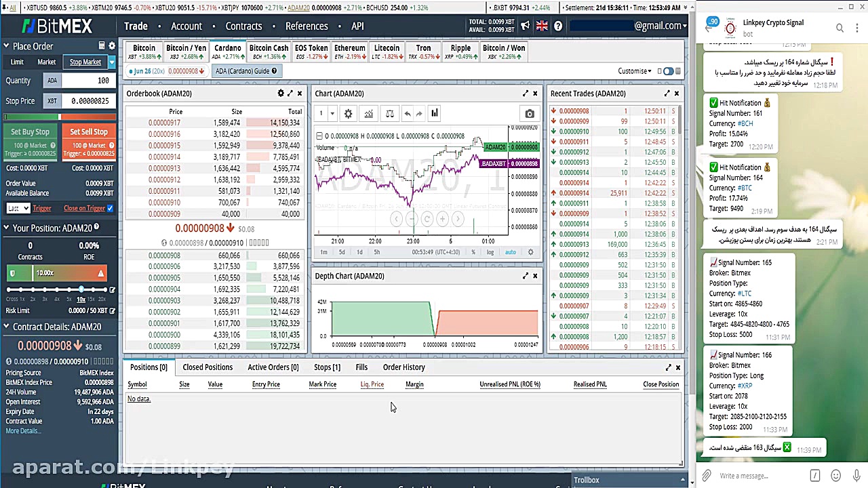Open emoji picker in Telegram

pyautogui.click(x=835, y=475)
